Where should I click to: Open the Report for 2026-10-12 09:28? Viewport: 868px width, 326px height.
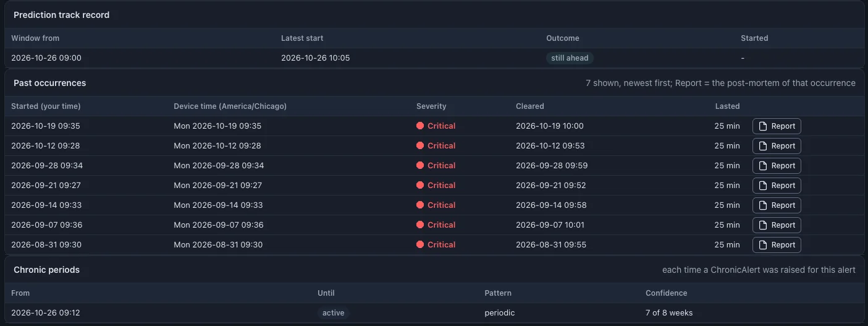[x=777, y=146]
